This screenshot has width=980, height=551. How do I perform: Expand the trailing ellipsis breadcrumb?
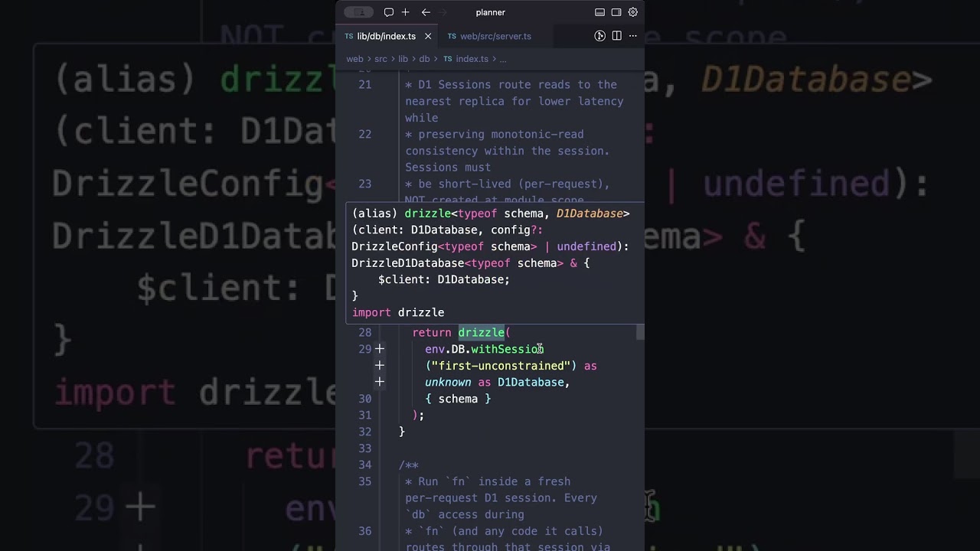(x=503, y=59)
